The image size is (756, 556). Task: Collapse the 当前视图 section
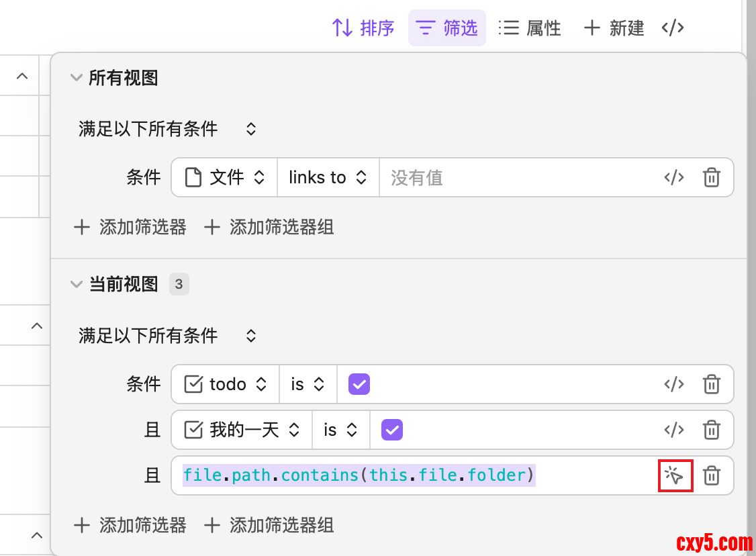click(x=75, y=284)
